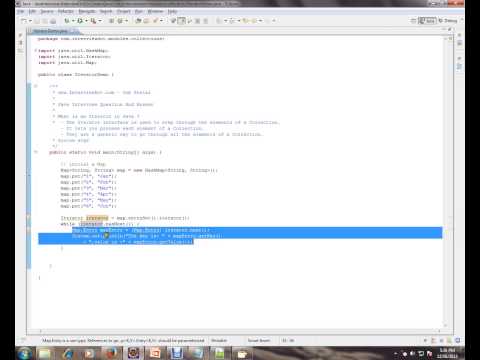
Task: Open the Navigate menu
Action: click(87, 11)
